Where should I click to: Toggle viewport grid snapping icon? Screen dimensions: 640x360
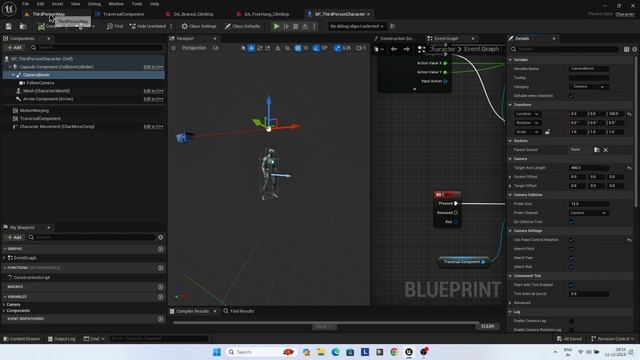298,48
